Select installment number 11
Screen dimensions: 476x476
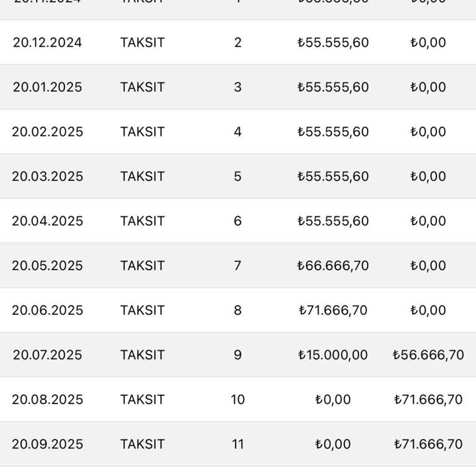[238, 444]
